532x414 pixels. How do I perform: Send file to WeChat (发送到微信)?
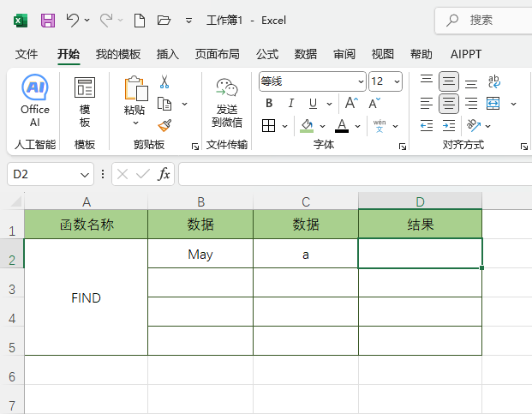pos(227,103)
